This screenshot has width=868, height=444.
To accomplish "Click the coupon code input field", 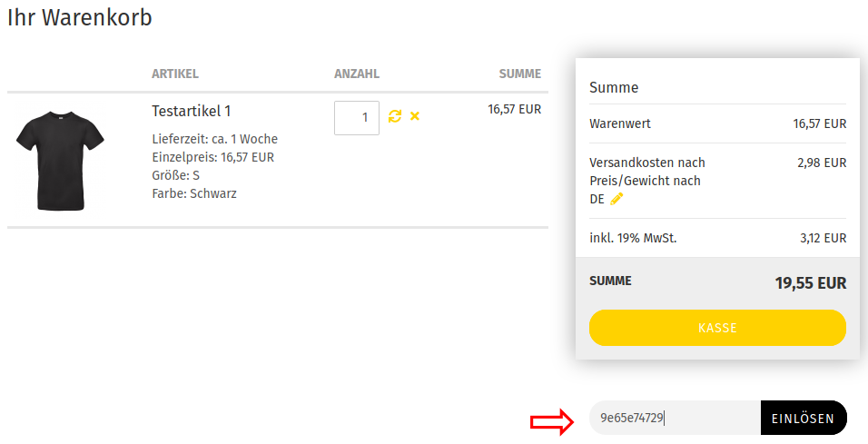I will coord(674,419).
